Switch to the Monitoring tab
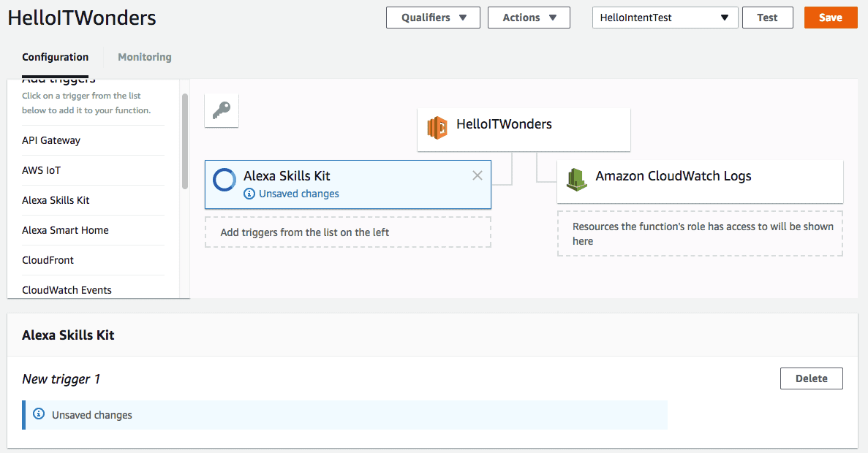The width and height of the screenshot is (868, 453). click(x=145, y=57)
